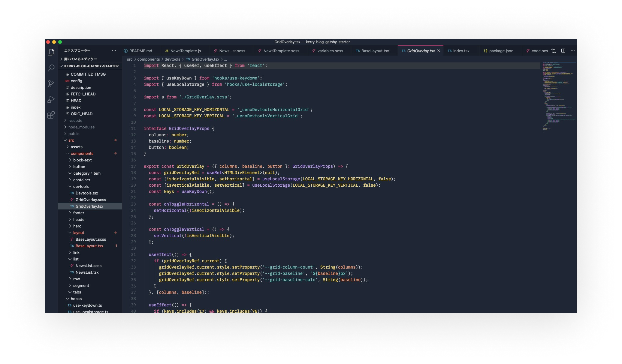
Task: Switch to the BaseLayout.tsx tab
Action: (375, 51)
